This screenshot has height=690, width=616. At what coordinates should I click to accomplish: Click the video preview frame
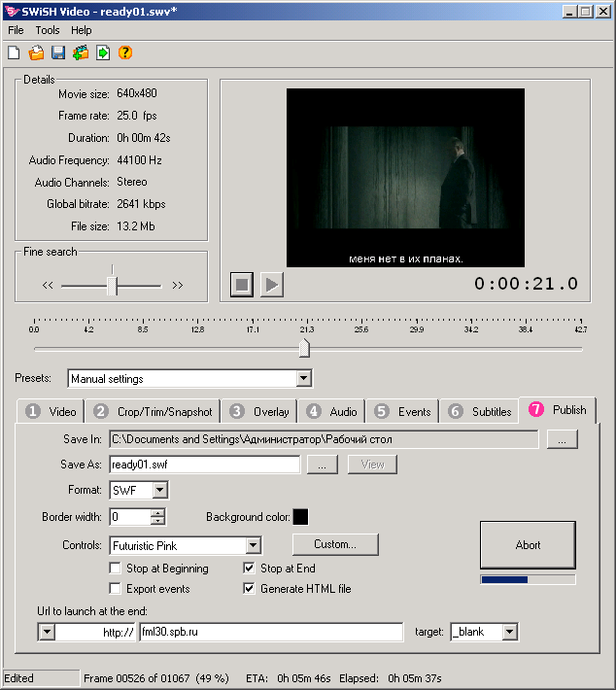point(405,177)
